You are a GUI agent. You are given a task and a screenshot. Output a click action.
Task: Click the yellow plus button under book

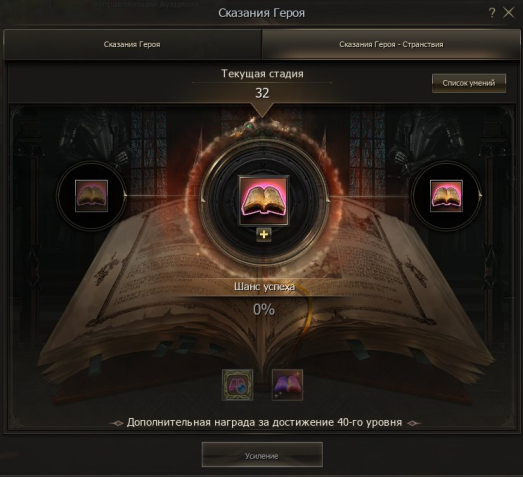pos(264,234)
